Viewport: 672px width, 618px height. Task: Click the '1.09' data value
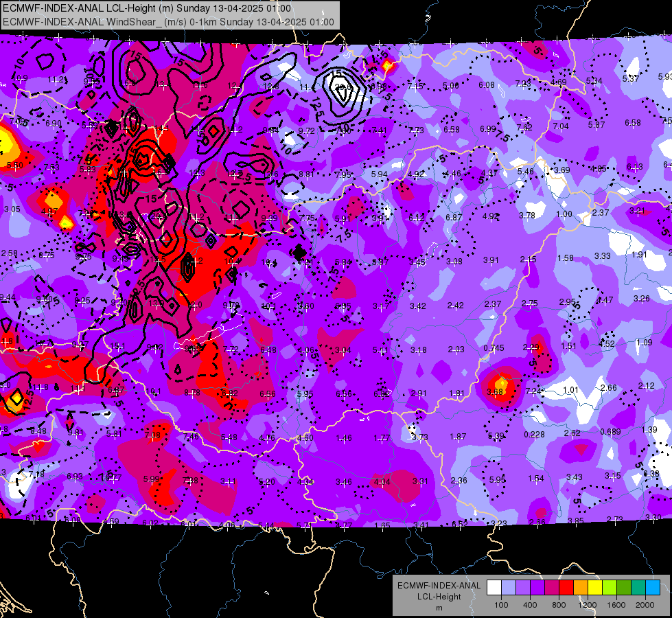[x=645, y=343]
